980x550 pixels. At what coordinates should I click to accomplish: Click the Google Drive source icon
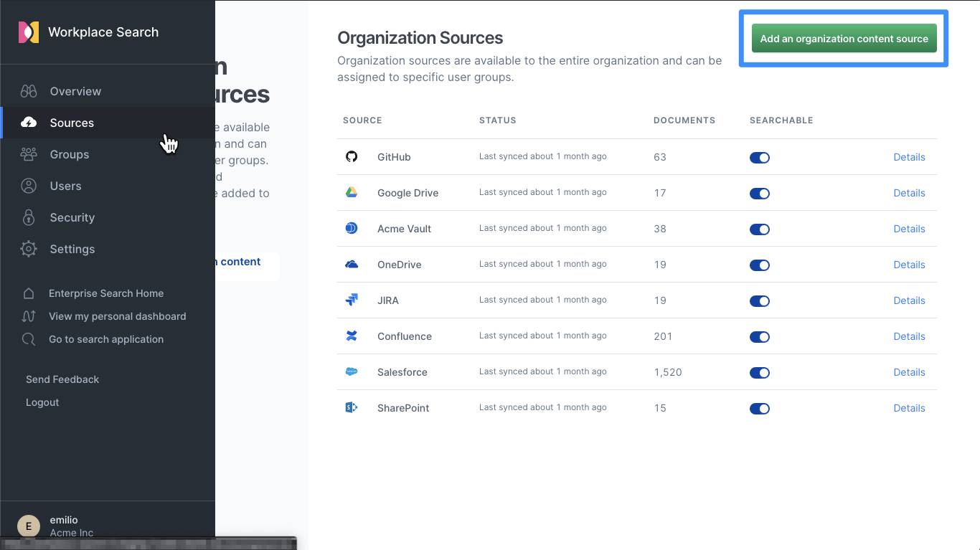tap(352, 192)
